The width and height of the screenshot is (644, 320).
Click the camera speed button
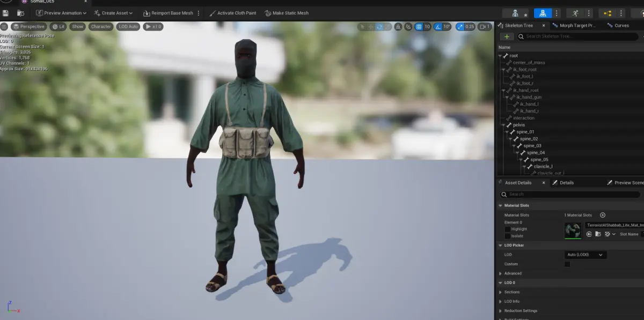click(x=485, y=26)
